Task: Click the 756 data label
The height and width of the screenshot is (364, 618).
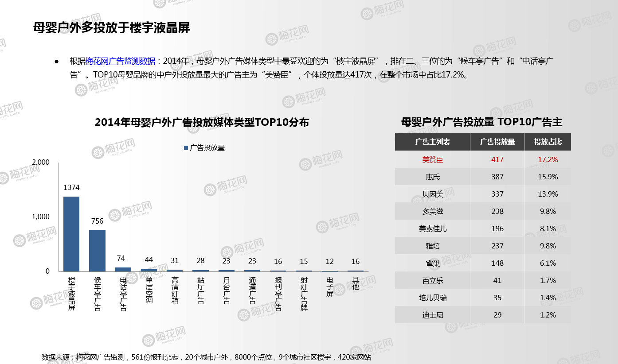Action: 97,221
